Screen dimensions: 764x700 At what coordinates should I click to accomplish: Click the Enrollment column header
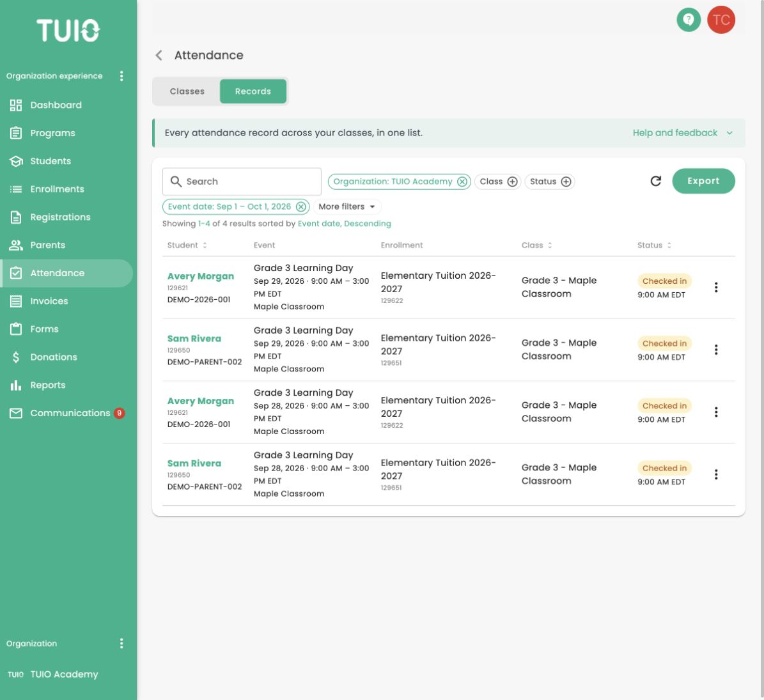pyautogui.click(x=401, y=245)
